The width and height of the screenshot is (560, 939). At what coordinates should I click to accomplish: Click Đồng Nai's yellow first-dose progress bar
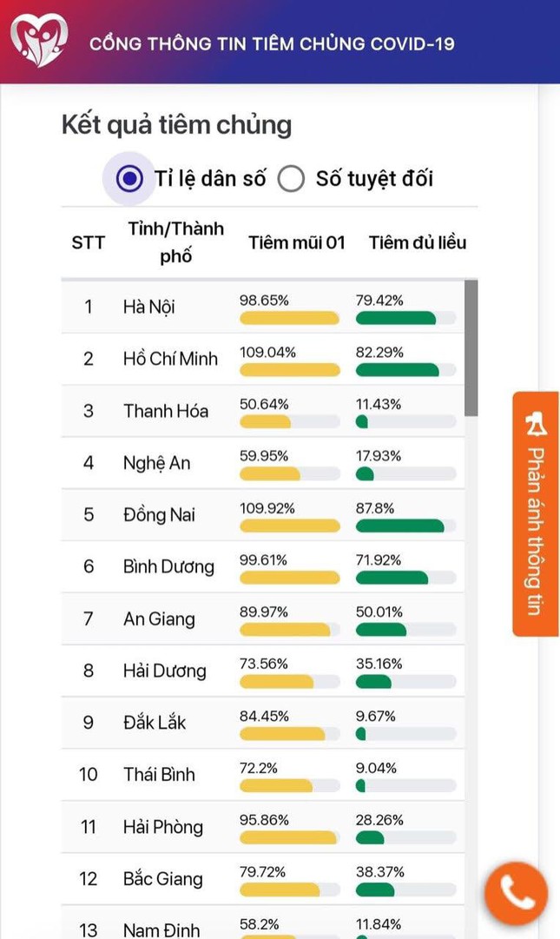(290, 526)
